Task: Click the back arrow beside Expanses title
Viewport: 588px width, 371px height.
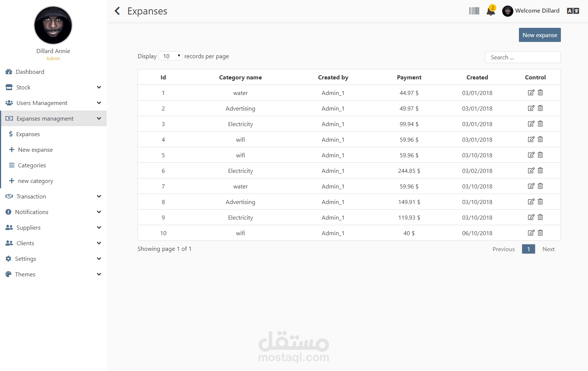Action: point(117,11)
